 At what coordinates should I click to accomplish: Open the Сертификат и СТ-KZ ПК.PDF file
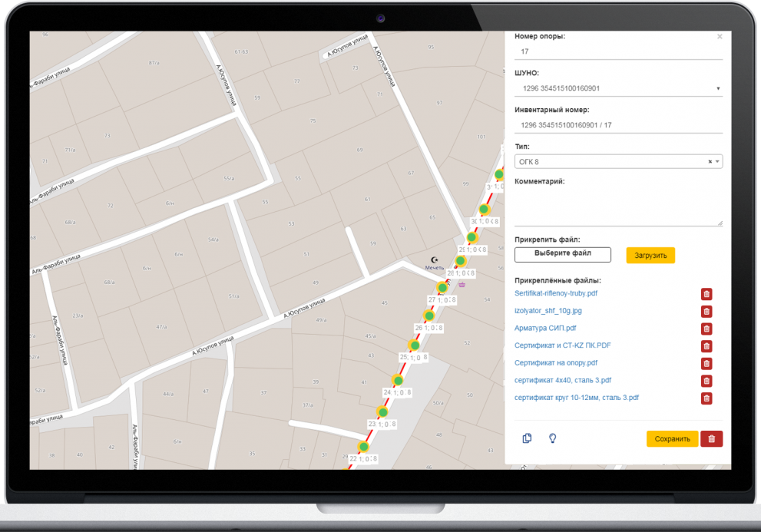click(x=562, y=345)
